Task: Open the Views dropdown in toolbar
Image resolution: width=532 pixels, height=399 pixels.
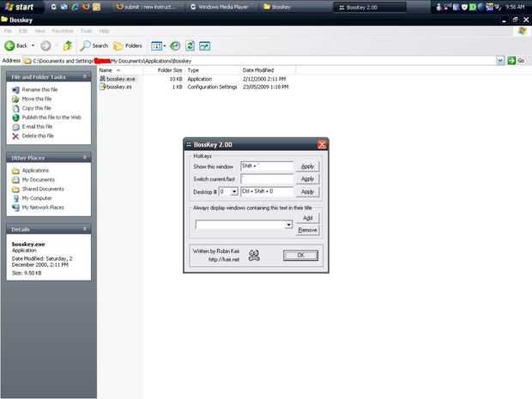Action: click(x=158, y=45)
